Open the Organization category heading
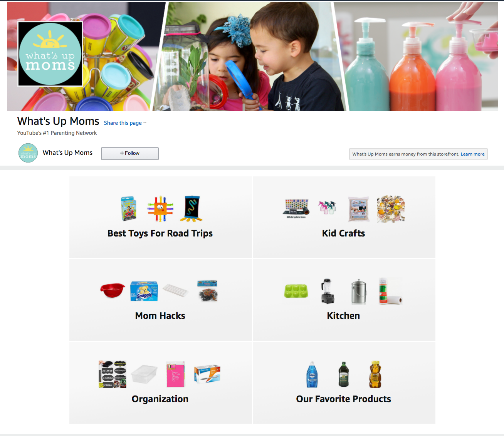 [160, 399]
